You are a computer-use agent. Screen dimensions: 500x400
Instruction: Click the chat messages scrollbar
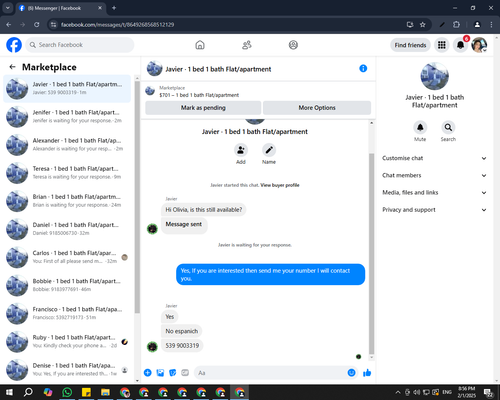[x=371, y=253]
